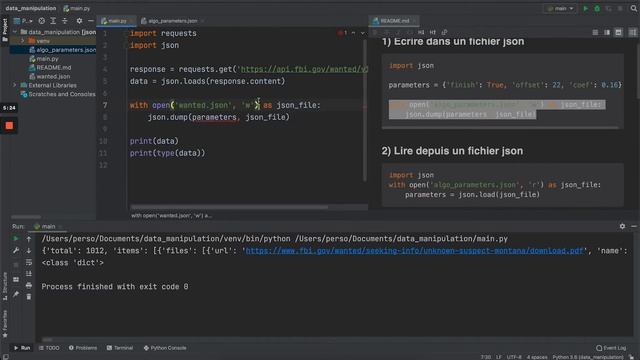Open Run panel settings gear
Image resolution: width=640 pixels, height=360 pixels.
point(622,226)
